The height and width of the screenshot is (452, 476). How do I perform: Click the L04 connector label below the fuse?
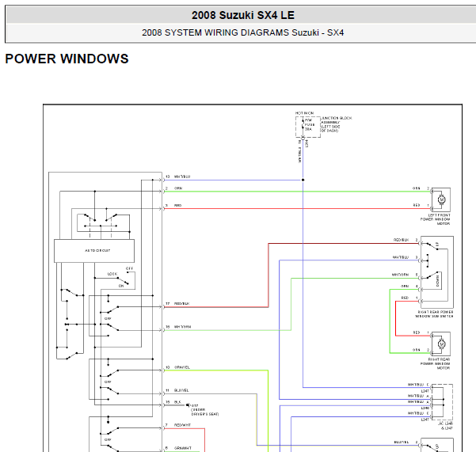(307, 143)
